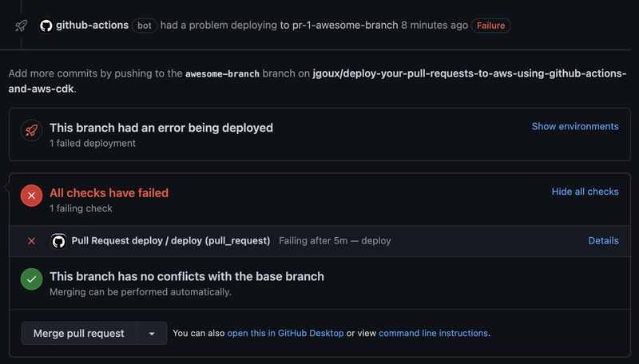
Task: Click the GitHub logo in deploy check row
Action: tap(58, 241)
